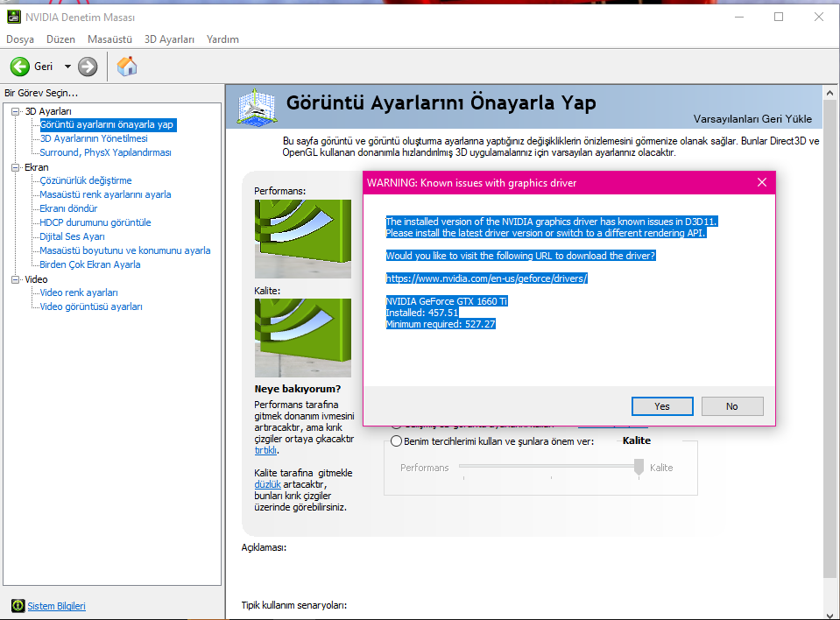Select Görüntü ayarlarını önayarla yap item
This screenshot has width=840, height=620.
(x=107, y=124)
